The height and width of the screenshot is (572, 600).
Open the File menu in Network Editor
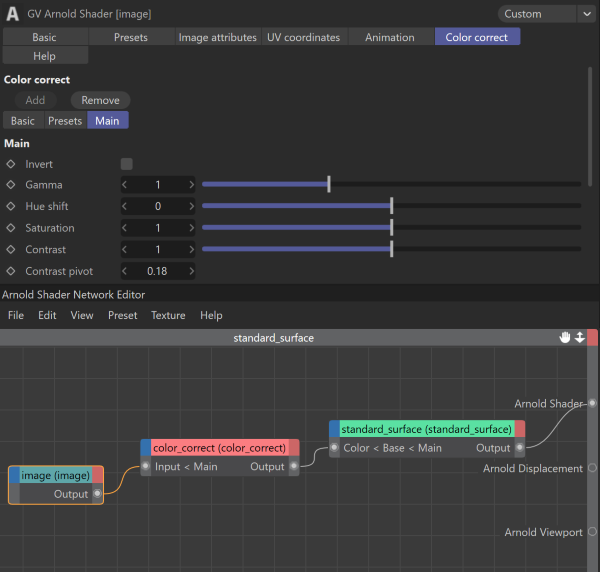16,315
